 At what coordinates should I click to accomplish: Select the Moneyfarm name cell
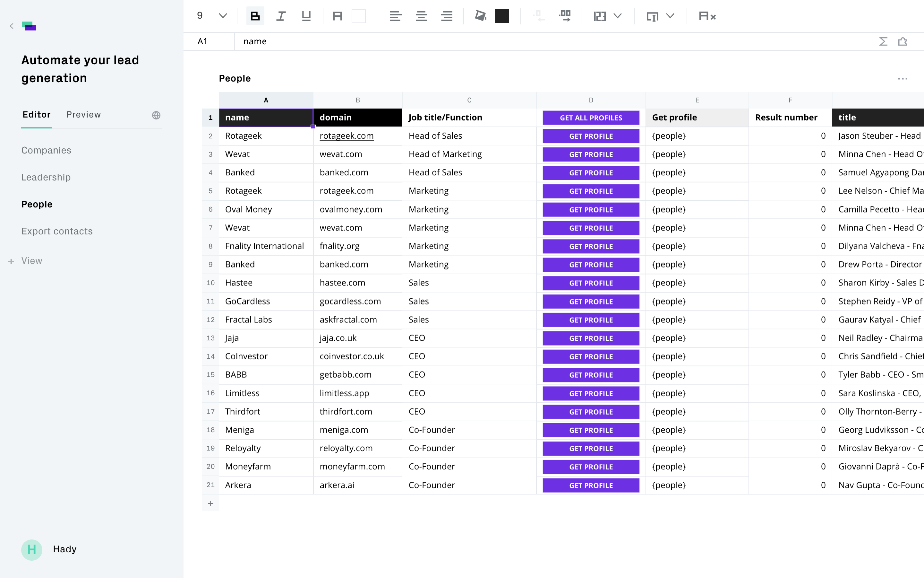pos(266,466)
